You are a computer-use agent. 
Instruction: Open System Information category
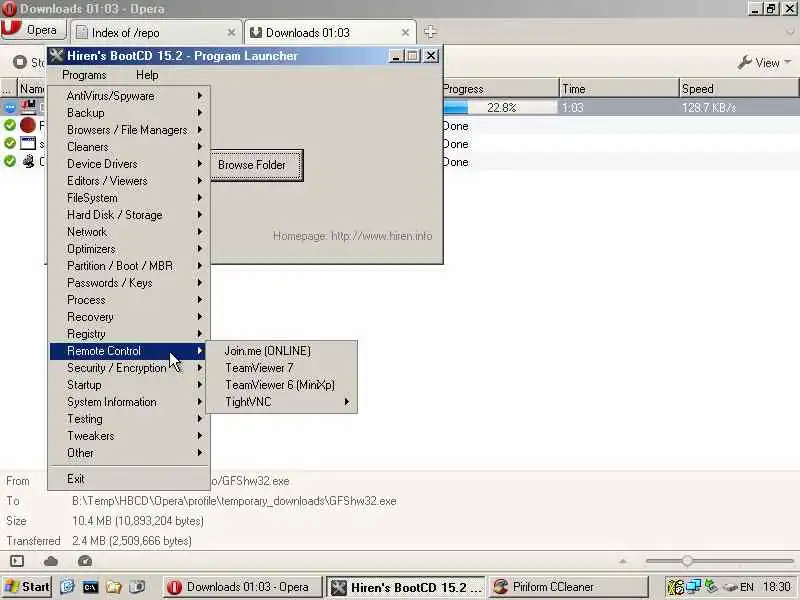[x=130, y=402]
